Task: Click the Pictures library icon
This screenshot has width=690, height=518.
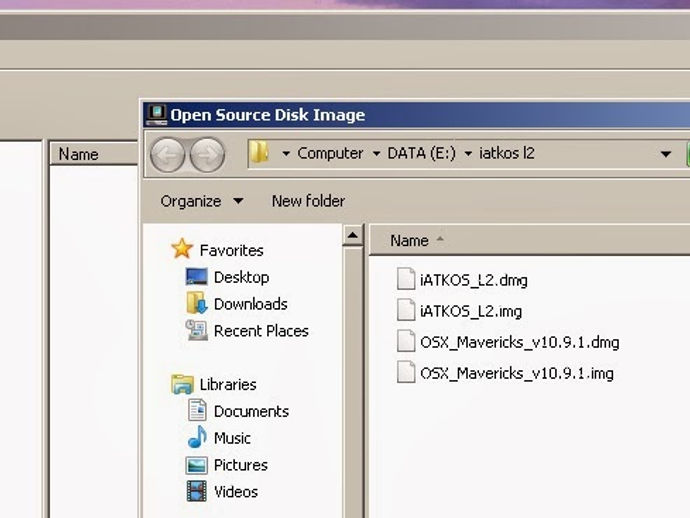Action: point(196,465)
